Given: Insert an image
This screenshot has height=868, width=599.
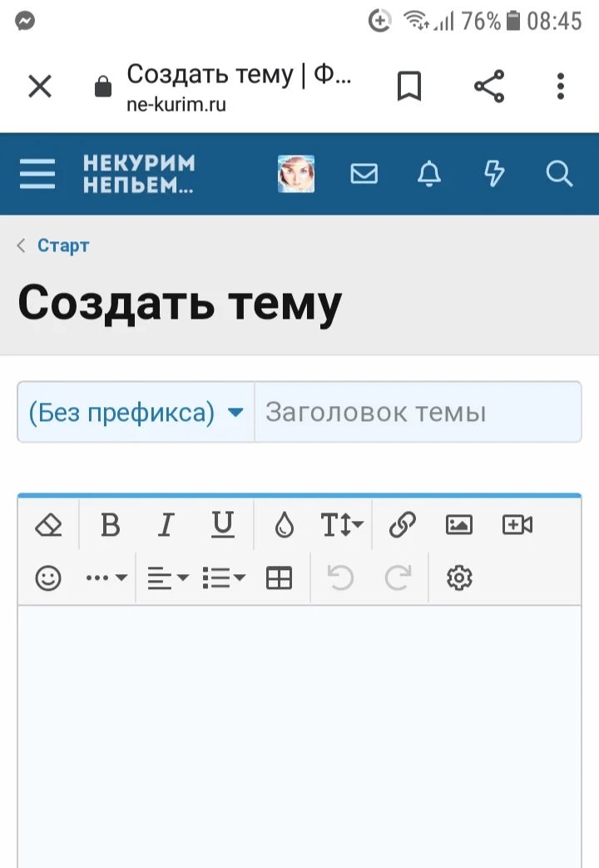Looking at the screenshot, I should 459,524.
